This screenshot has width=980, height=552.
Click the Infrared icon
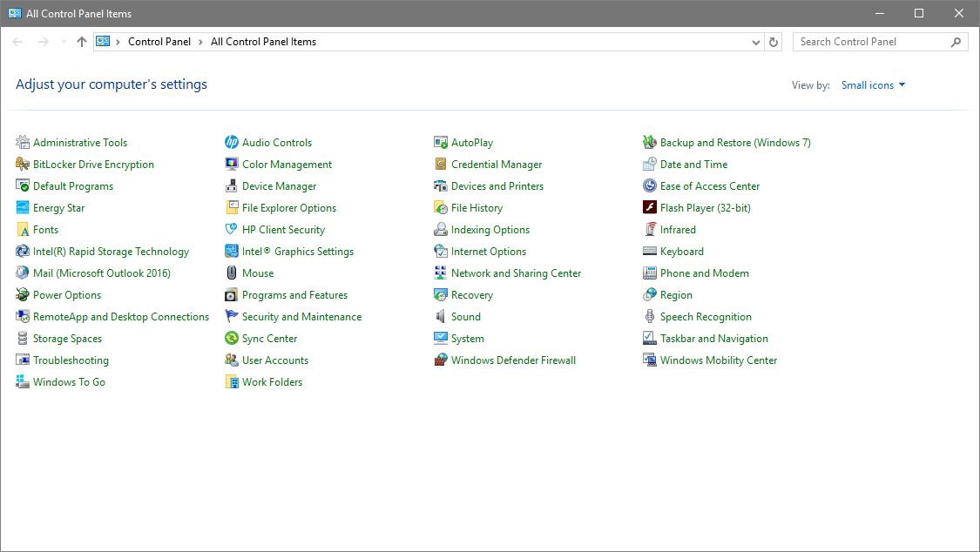pyautogui.click(x=650, y=230)
